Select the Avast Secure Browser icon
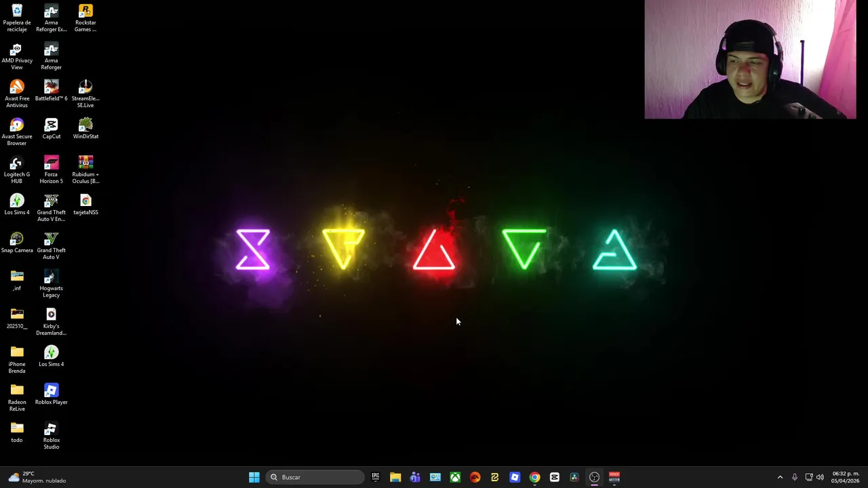The image size is (868, 488). click(17, 131)
